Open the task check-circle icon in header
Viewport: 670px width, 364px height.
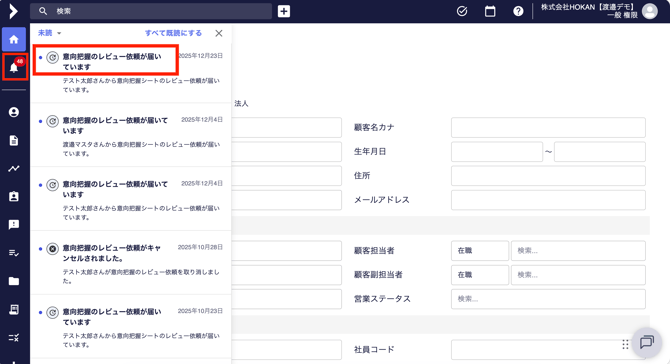(x=462, y=11)
